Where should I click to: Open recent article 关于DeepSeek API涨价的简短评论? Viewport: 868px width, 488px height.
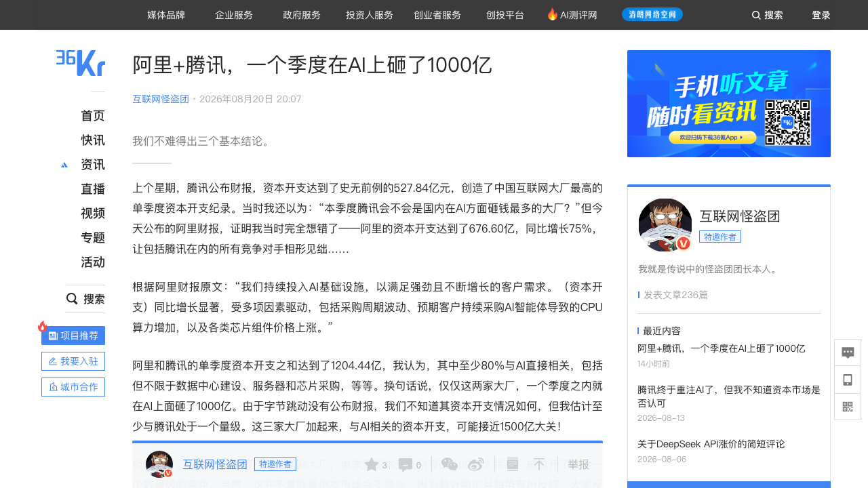[x=711, y=444]
